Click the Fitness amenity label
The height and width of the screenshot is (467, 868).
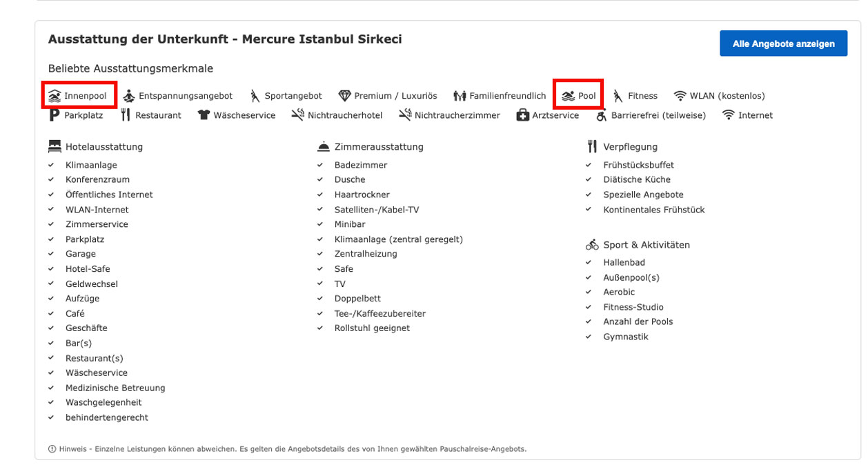[x=642, y=96]
